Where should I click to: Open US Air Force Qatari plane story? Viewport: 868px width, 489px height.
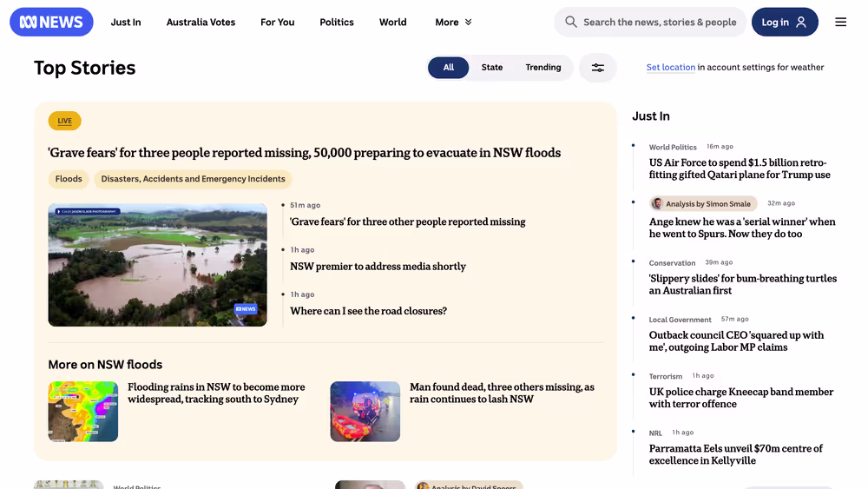[740, 169]
